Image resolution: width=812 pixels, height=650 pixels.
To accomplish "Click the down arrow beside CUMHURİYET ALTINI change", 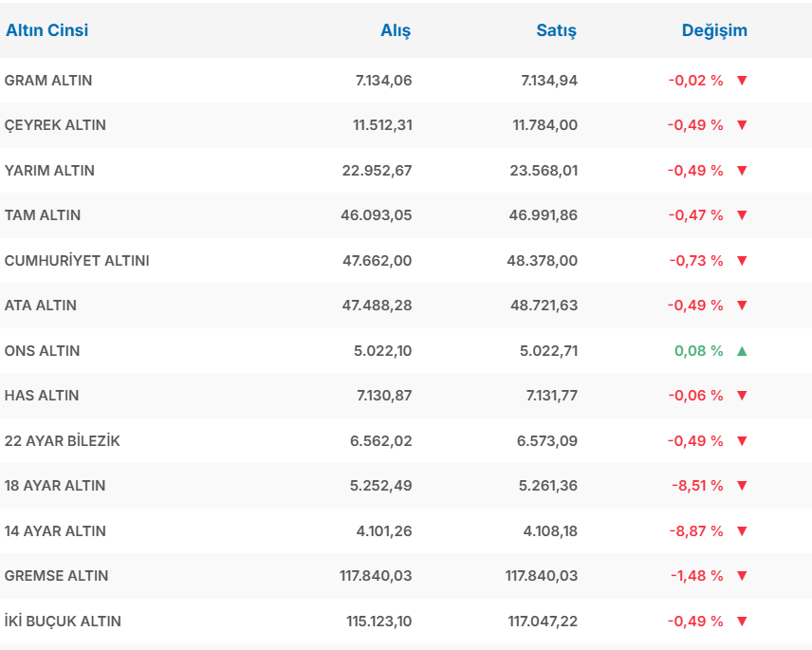I will 742,261.
